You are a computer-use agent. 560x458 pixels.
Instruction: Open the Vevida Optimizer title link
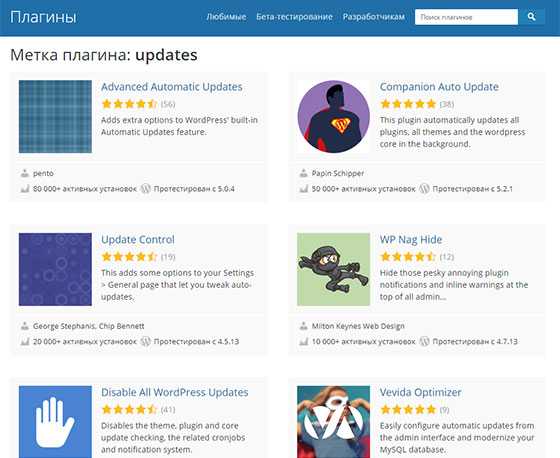[x=420, y=392]
